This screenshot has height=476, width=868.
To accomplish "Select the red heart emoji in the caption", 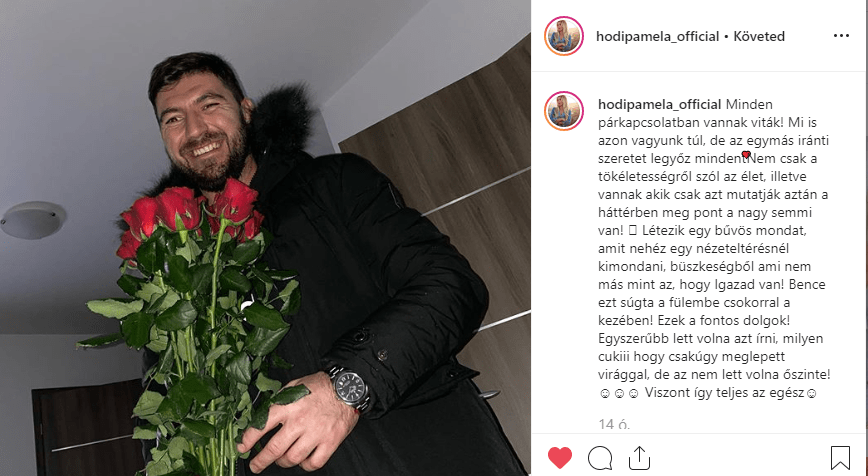I will [746, 155].
